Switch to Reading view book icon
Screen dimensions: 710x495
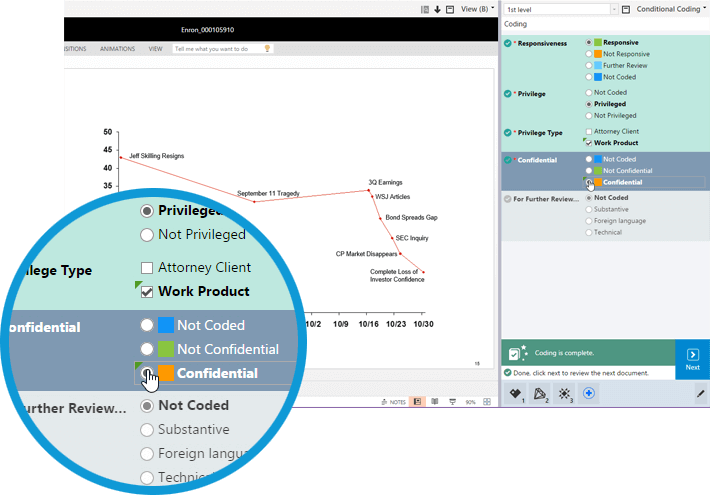coord(435,402)
